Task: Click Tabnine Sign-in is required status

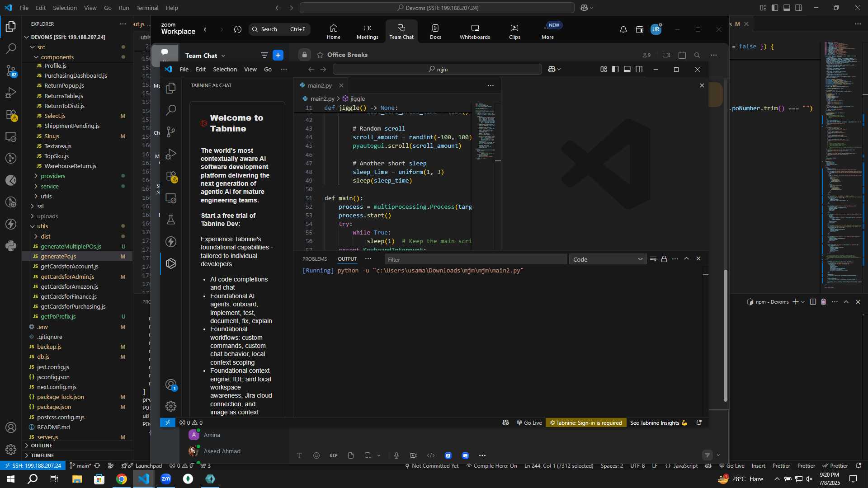Action: click(x=586, y=423)
